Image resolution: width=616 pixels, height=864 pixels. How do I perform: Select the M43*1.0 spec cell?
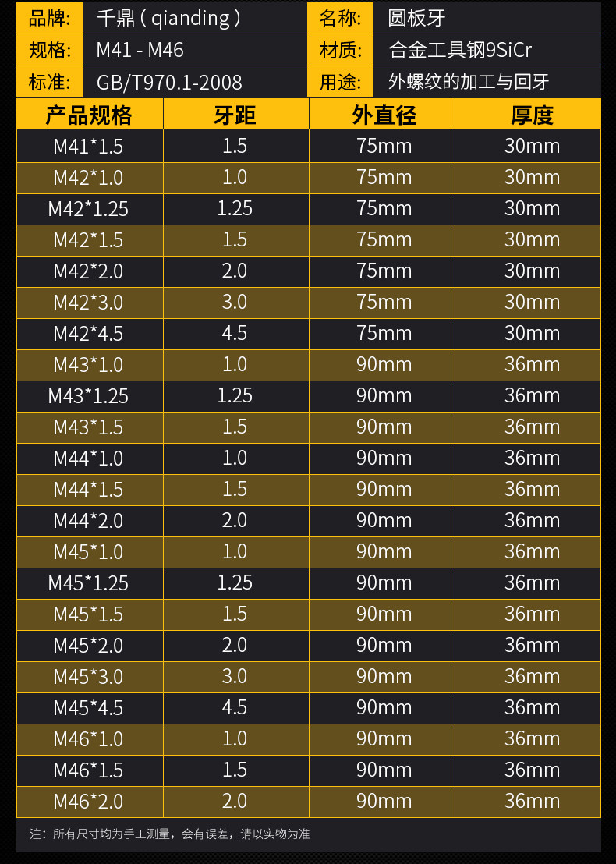[88, 364]
